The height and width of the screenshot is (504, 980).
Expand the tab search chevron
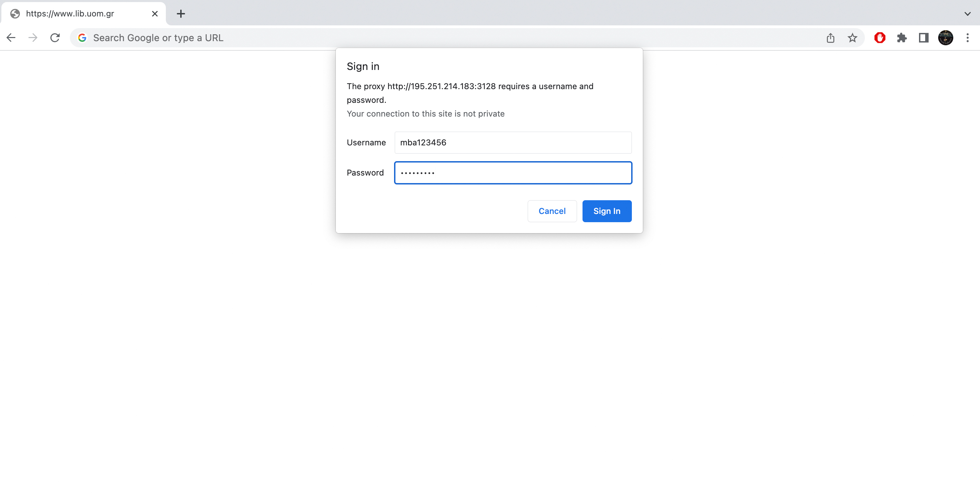click(x=967, y=14)
